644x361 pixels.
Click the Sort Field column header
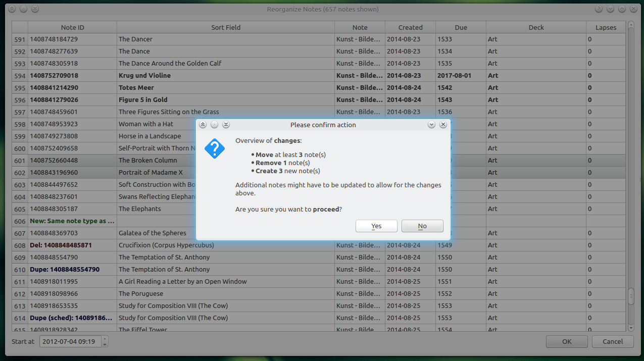click(x=225, y=27)
